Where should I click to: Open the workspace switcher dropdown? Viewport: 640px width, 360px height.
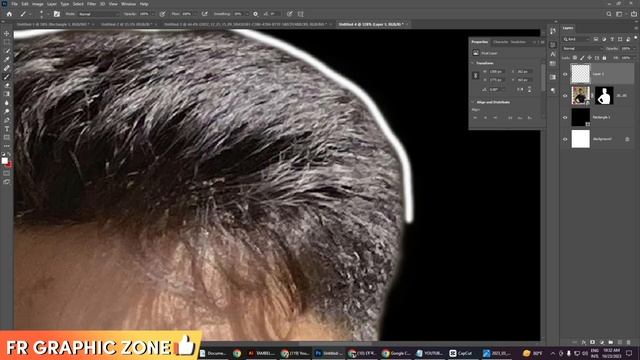click(x=621, y=14)
